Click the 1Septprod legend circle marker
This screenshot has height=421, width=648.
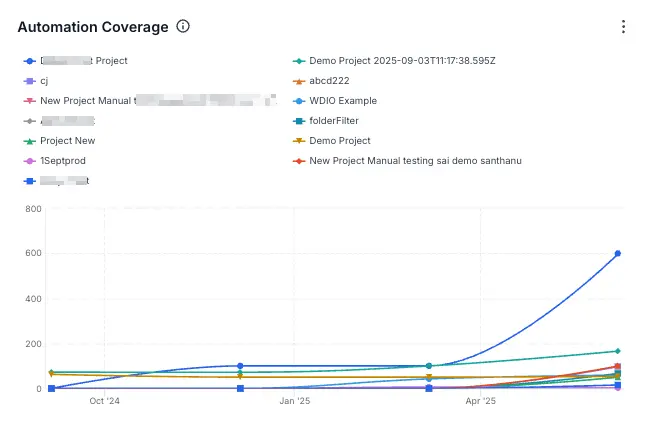tap(30, 161)
